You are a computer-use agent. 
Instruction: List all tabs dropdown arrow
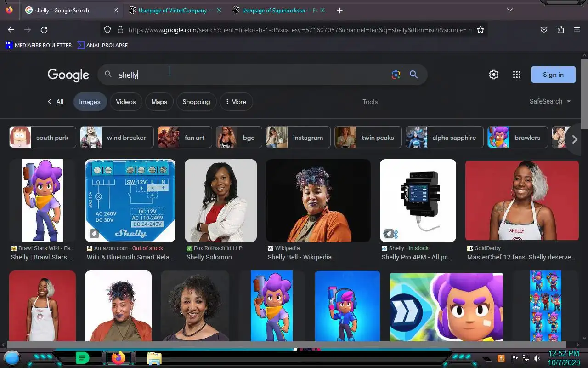509,10
